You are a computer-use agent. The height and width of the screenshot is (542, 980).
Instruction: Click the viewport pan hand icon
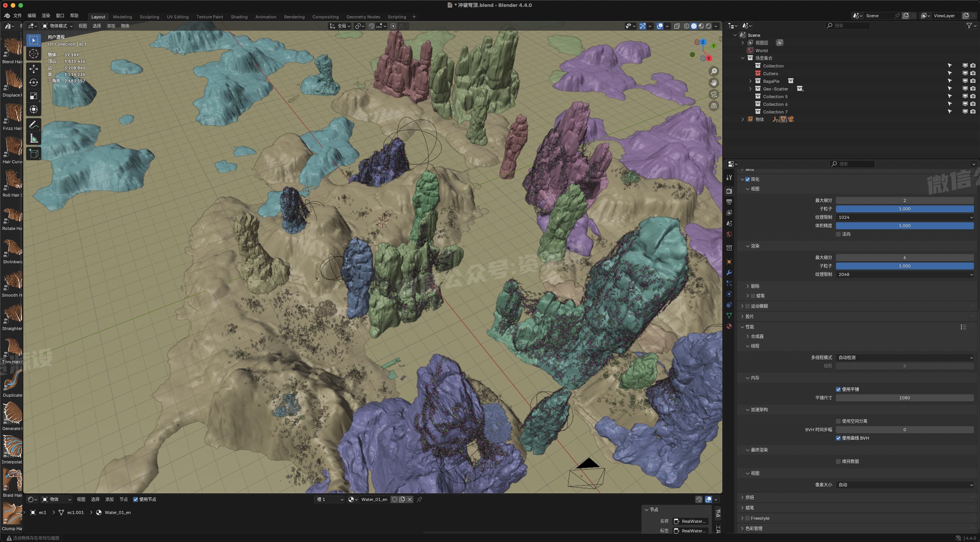coord(714,83)
